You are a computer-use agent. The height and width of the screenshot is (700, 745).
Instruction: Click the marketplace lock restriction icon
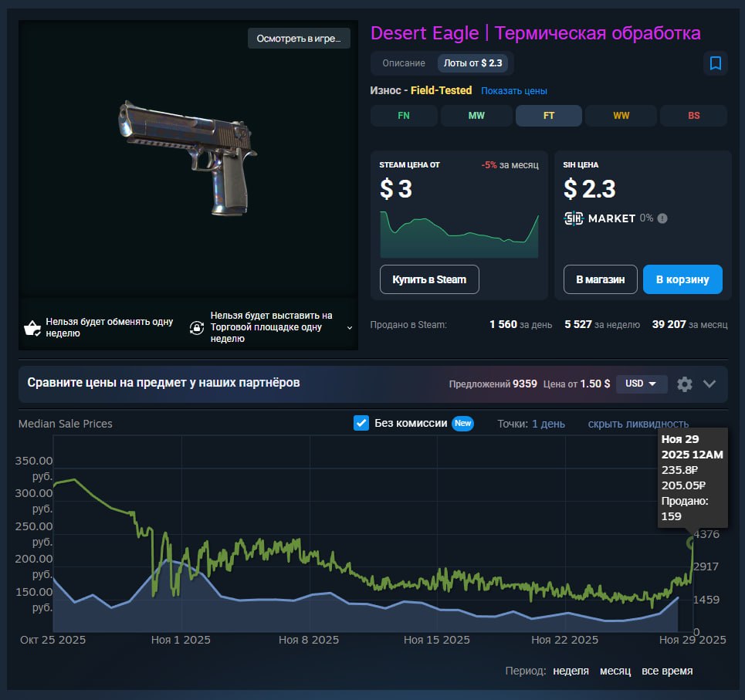[x=197, y=328]
